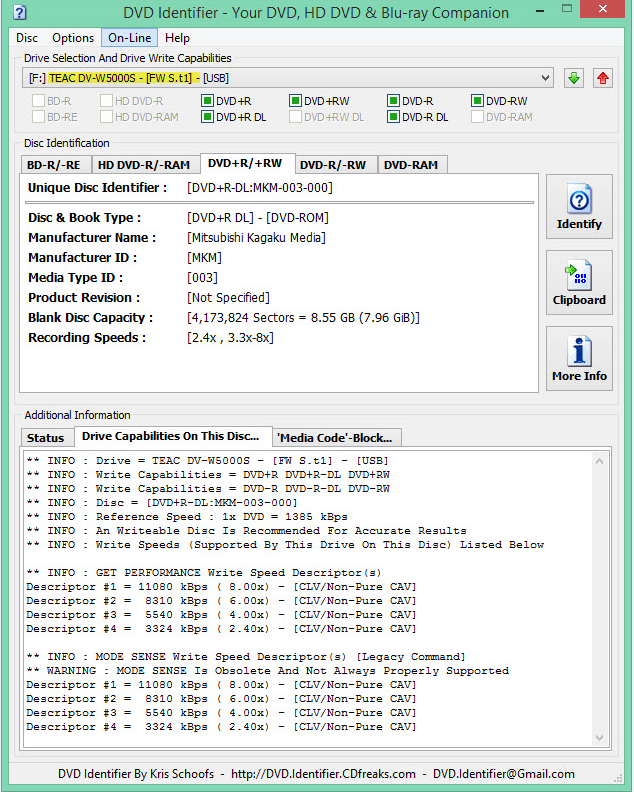Toggle the DVD+RW DL checkbox
Screen dimensions: 634x792
coord(296,117)
